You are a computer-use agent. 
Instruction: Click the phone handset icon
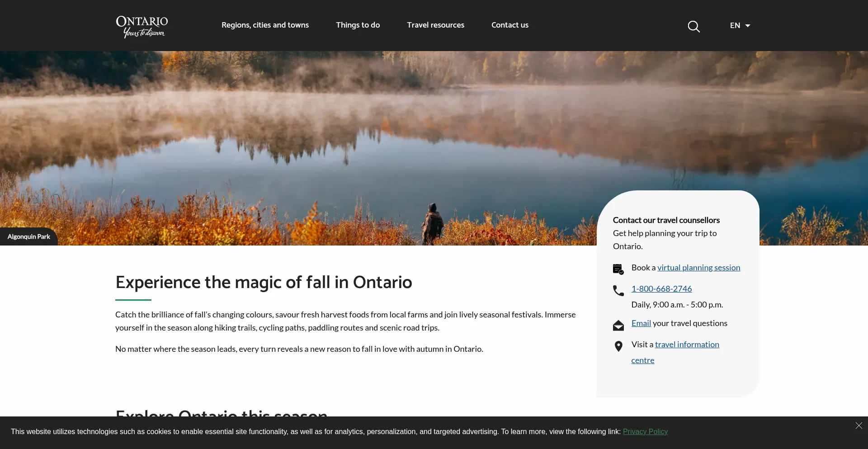click(618, 290)
